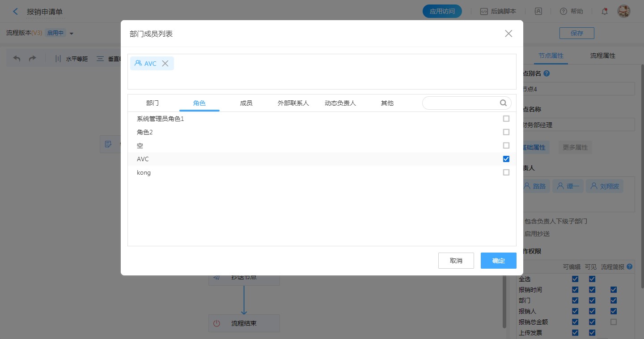Screen dimensions: 644x339
Task: Click the search input field in dialog
Action: pyautogui.click(x=461, y=103)
